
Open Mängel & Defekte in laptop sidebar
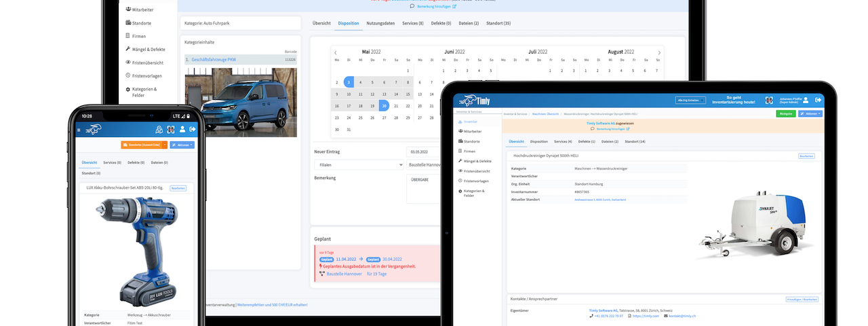click(145, 50)
